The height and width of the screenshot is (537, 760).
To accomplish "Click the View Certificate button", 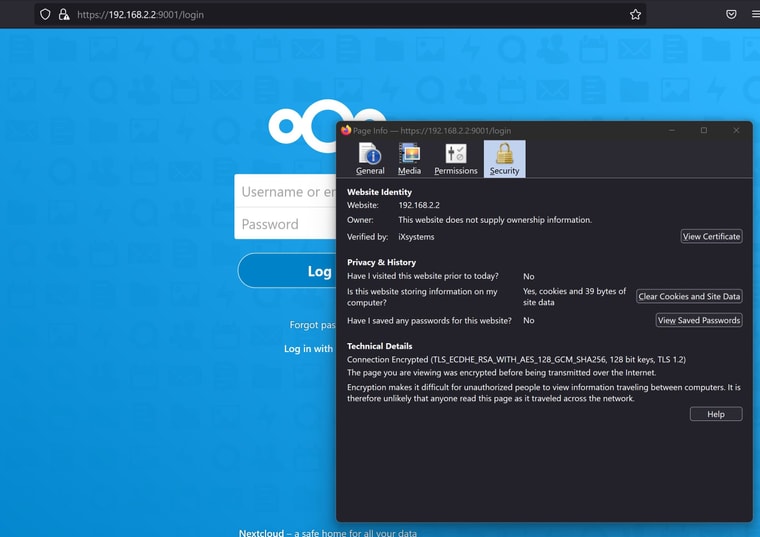I will coord(712,237).
